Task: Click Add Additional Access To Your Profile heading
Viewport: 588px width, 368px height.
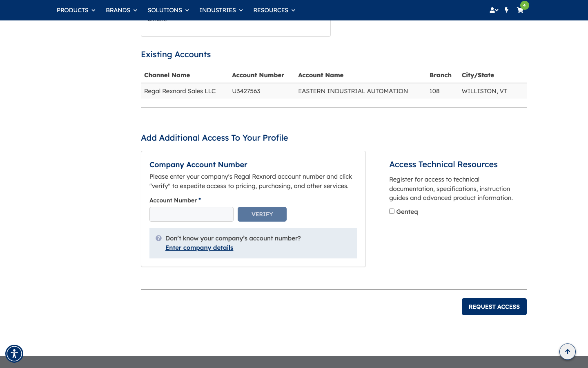Action: pyautogui.click(x=214, y=138)
